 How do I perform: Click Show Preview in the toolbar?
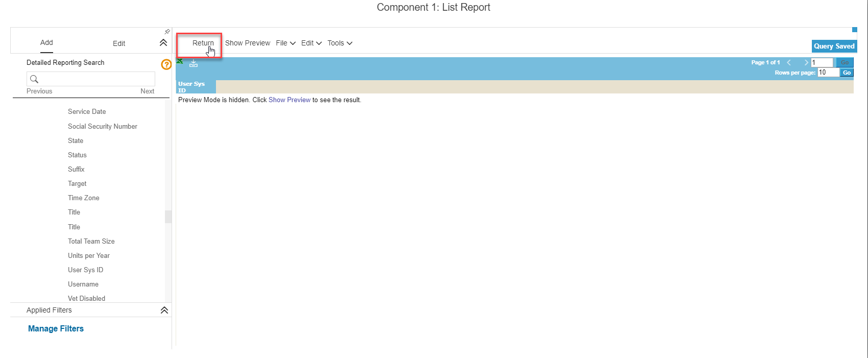tap(248, 43)
